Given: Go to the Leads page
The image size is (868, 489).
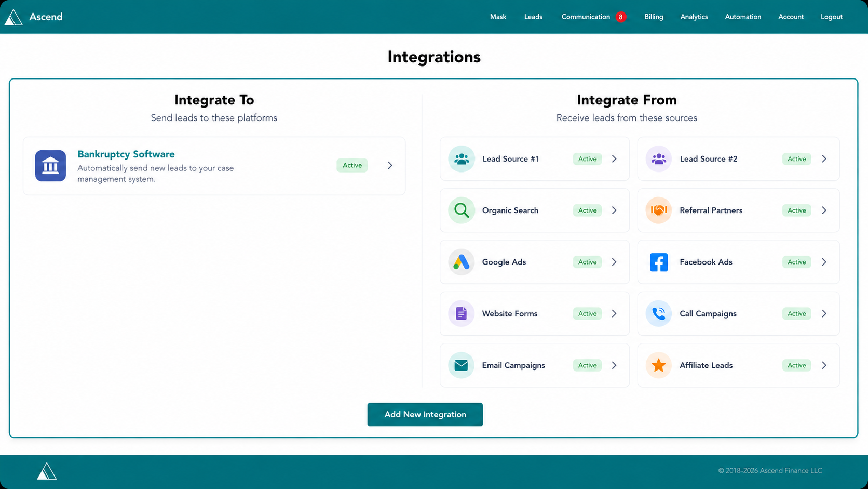Looking at the screenshot, I should pos(533,17).
